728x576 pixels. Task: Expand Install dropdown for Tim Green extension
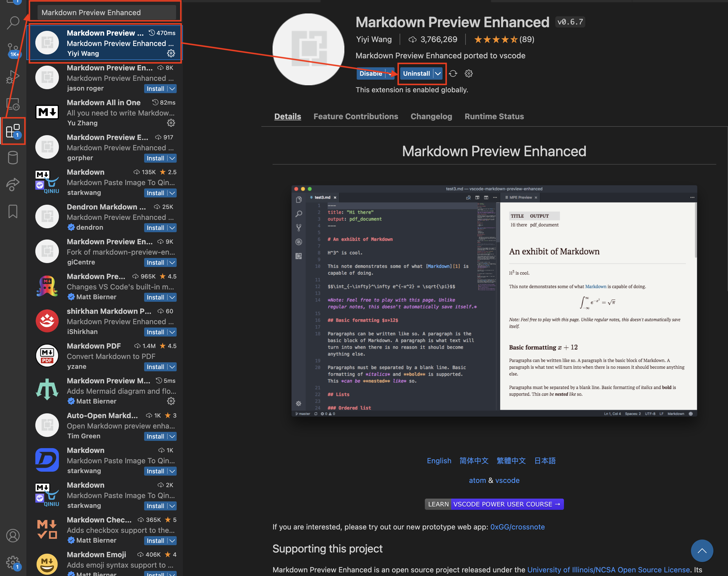pyautogui.click(x=172, y=436)
